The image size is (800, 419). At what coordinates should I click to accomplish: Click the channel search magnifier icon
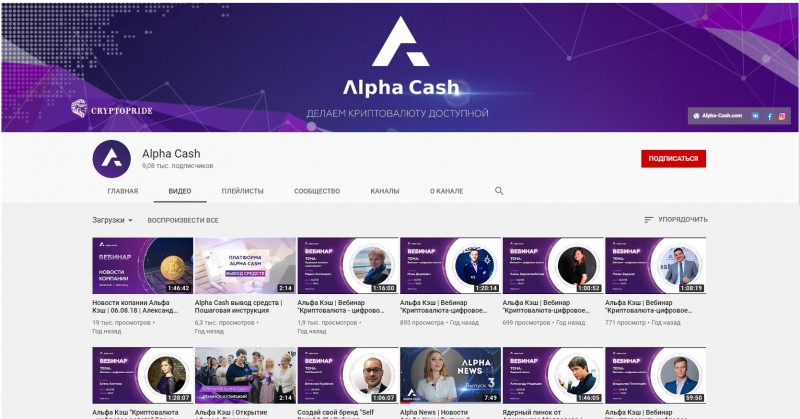[499, 191]
